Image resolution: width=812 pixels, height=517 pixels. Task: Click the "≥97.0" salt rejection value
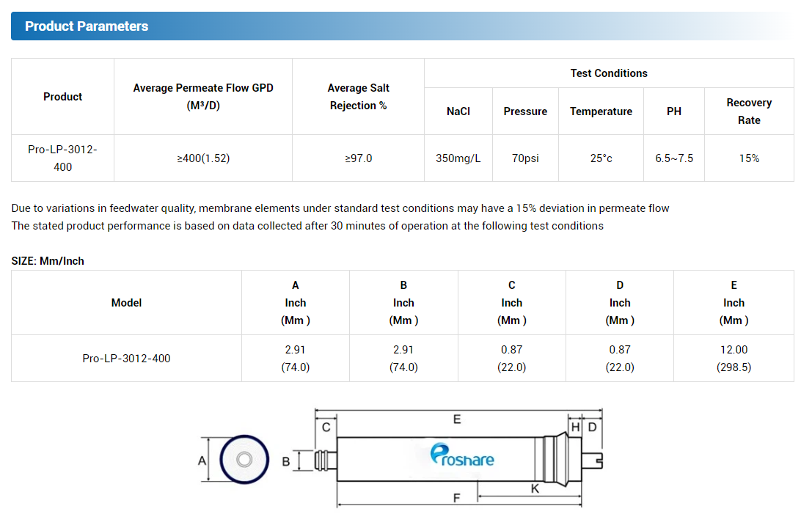coord(359,158)
